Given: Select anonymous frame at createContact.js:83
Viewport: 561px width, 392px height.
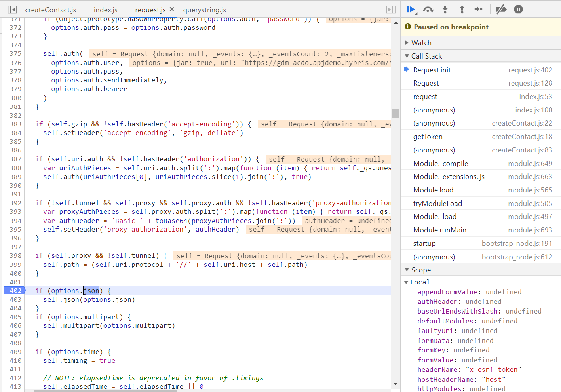Looking at the screenshot, I should [481, 150].
